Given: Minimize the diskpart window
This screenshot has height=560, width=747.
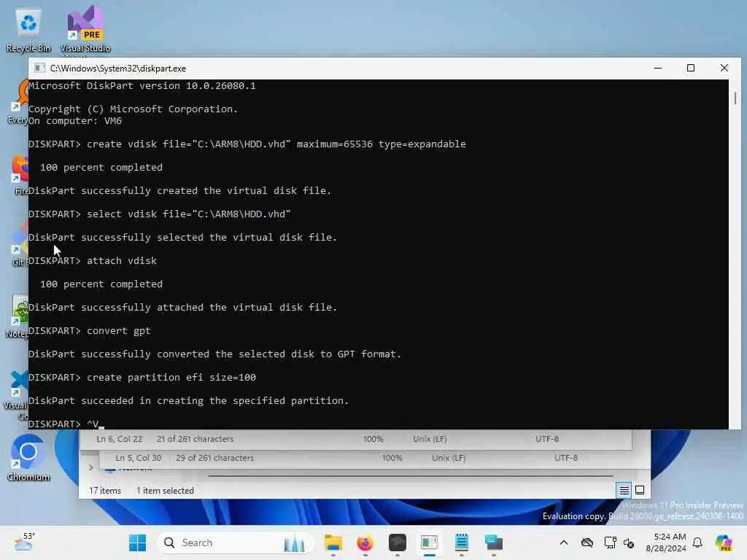Looking at the screenshot, I should [658, 68].
